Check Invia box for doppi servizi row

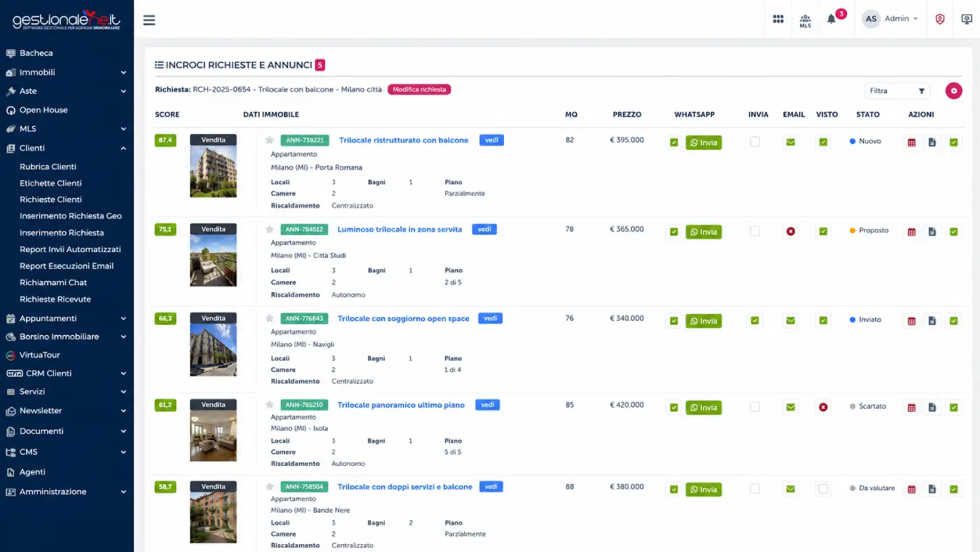755,488
